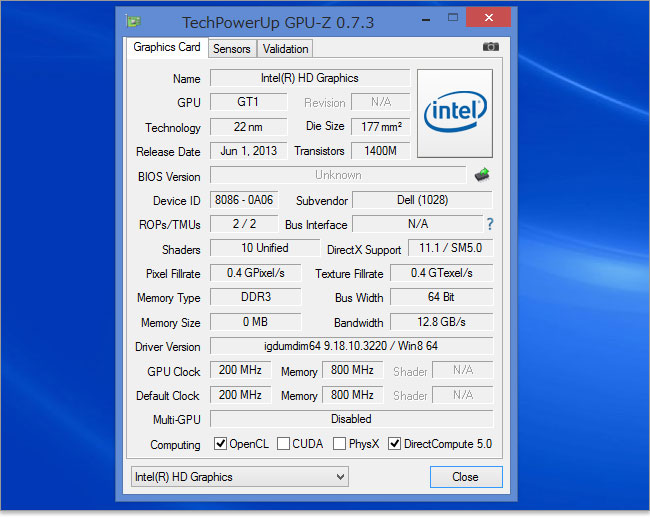Minimize the GPU-Z window

[x=426, y=19]
